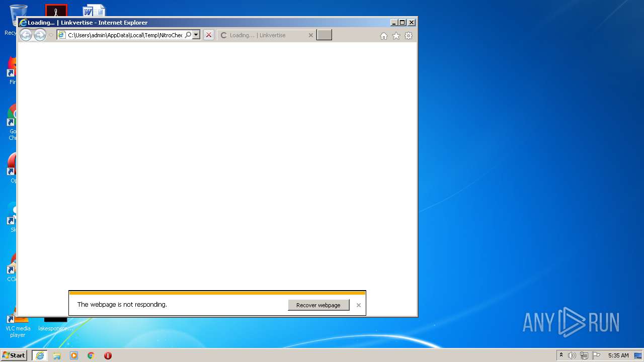644x362 pixels.
Task: Select the Loading Linkvertise tab
Action: pyautogui.click(x=267, y=35)
